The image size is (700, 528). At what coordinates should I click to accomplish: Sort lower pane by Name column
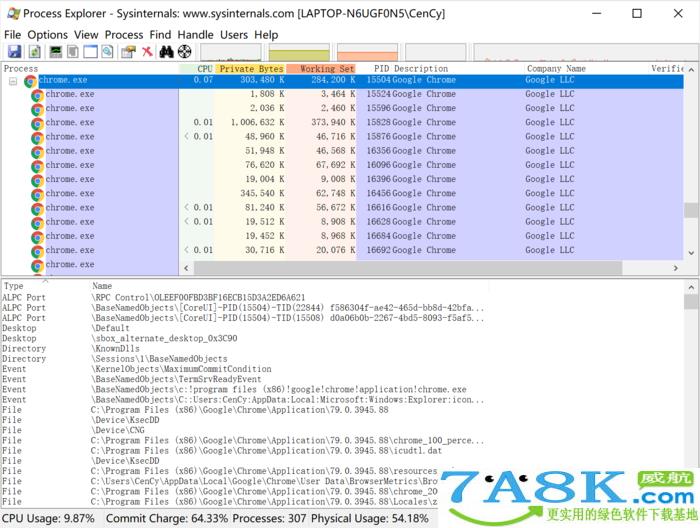click(x=290, y=286)
